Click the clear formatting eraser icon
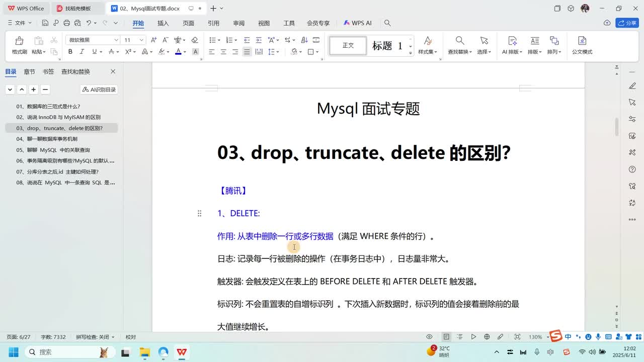Screen dimensions: 644x362 [x=195, y=40]
